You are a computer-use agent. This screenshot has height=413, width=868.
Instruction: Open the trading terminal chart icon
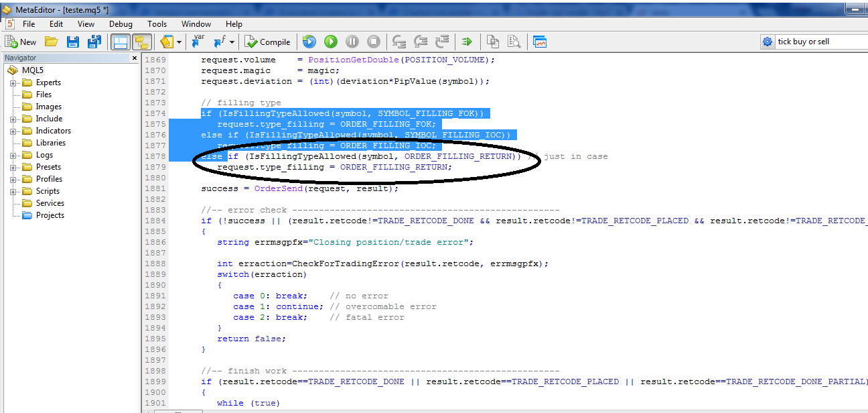540,42
